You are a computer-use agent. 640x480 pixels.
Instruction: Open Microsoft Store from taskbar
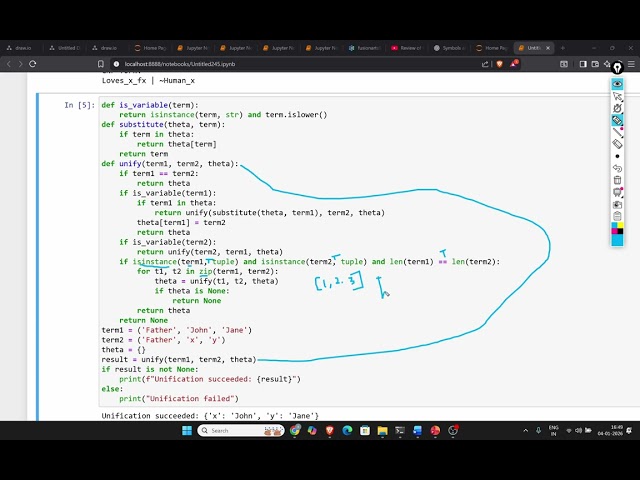[365, 431]
